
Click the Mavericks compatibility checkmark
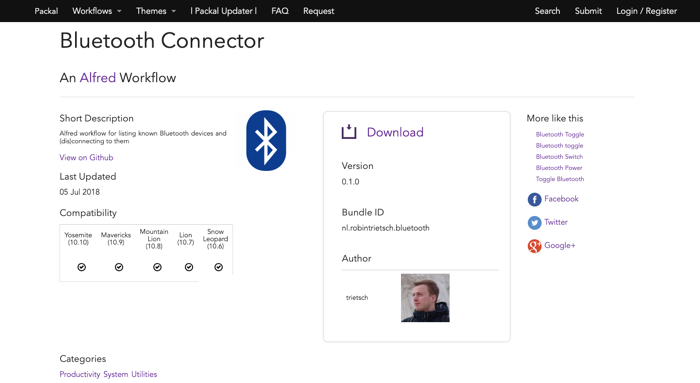point(119,267)
